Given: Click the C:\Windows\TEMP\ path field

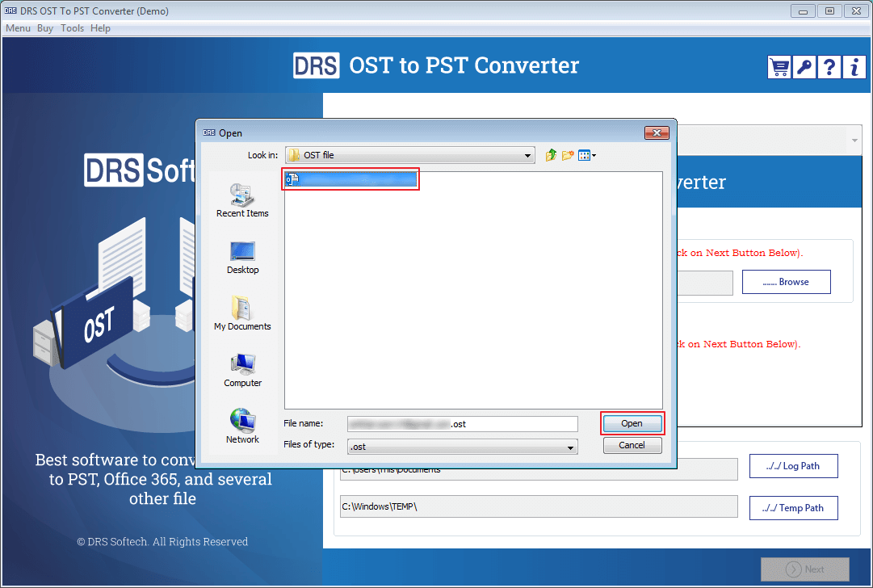Looking at the screenshot, I should (x=539, y=506).
